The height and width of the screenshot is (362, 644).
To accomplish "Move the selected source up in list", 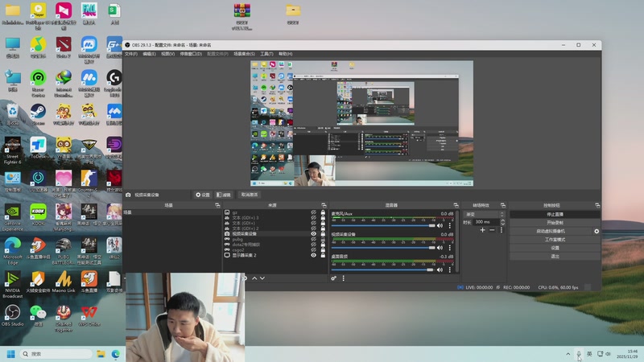I will pyautogui.click(x=254, y=278).
